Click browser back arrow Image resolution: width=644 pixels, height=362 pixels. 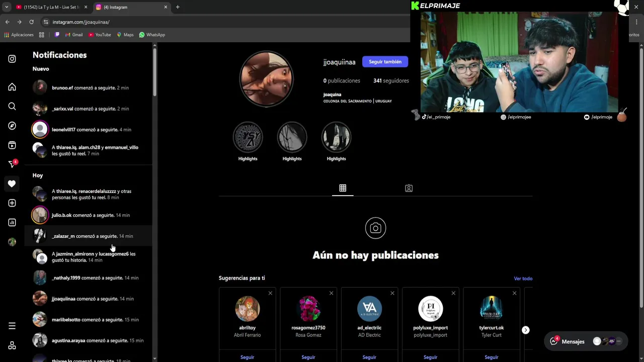click(7, 22)
